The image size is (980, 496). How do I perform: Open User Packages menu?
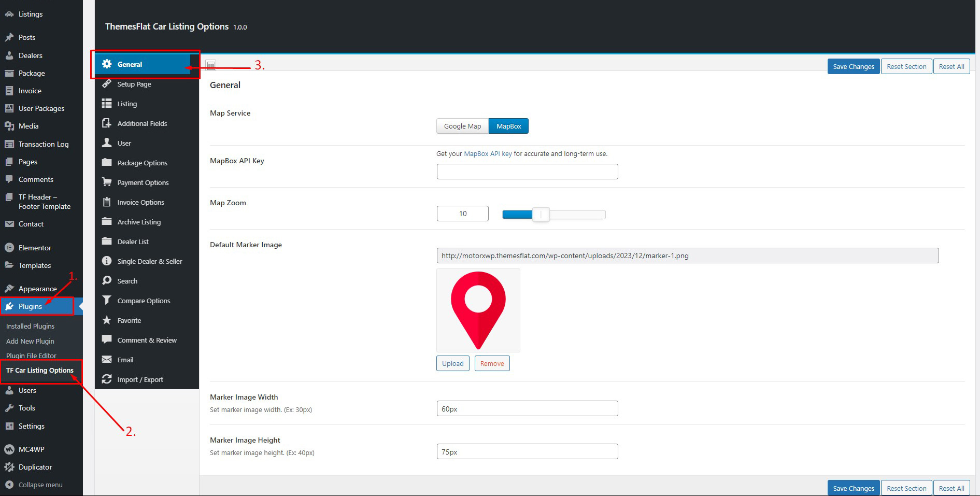41,108
